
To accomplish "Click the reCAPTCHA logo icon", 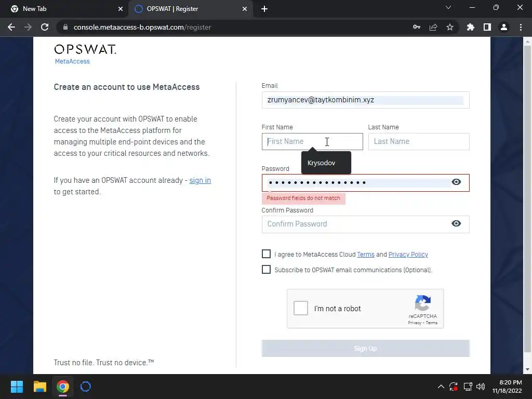I will pos(423,303).
